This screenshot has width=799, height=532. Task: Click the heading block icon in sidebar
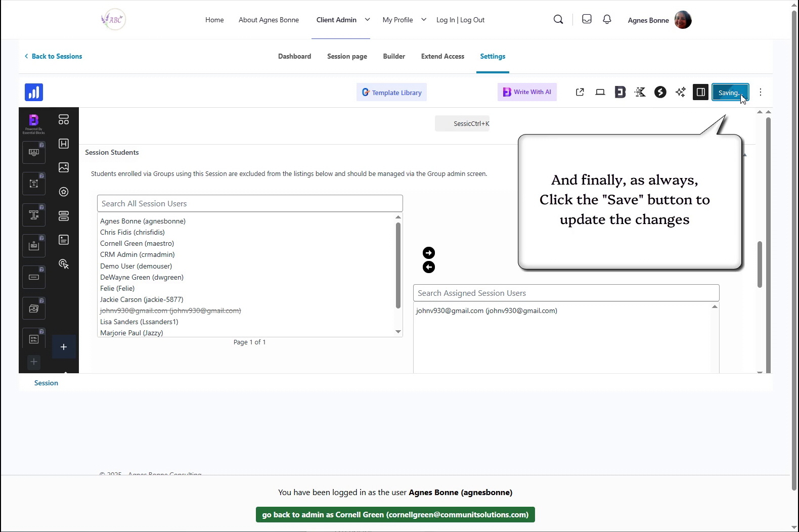point(64,144)
